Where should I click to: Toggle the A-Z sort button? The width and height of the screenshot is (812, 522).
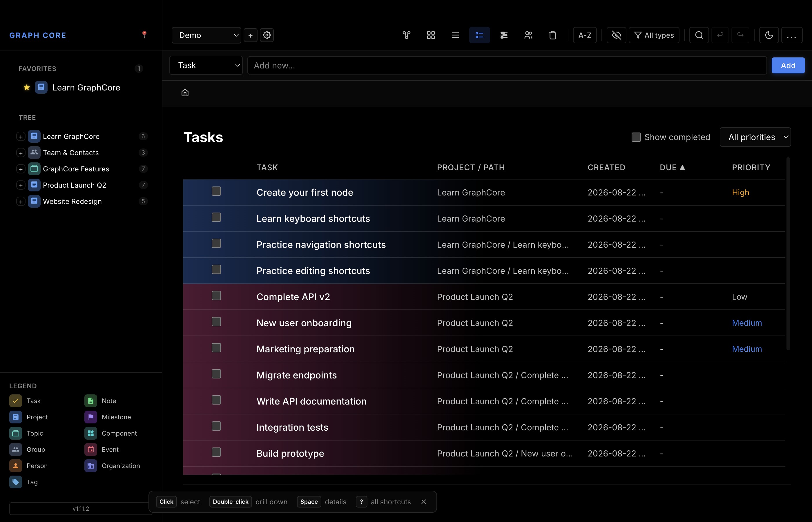point(585,35)
